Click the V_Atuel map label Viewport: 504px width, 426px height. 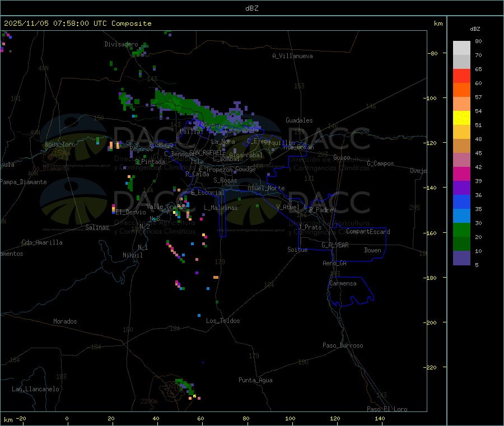pyautogui.click(x=288, y=207)
